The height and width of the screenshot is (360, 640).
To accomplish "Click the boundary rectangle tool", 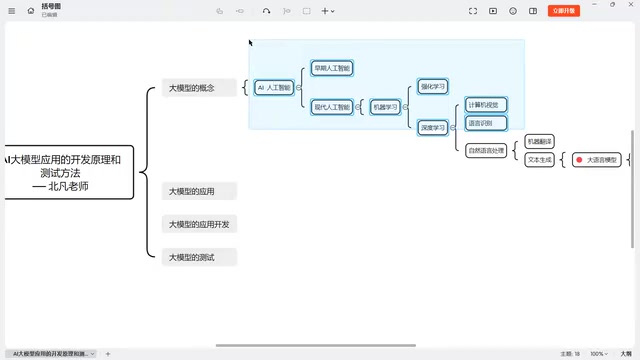I will tap(307, 11).
